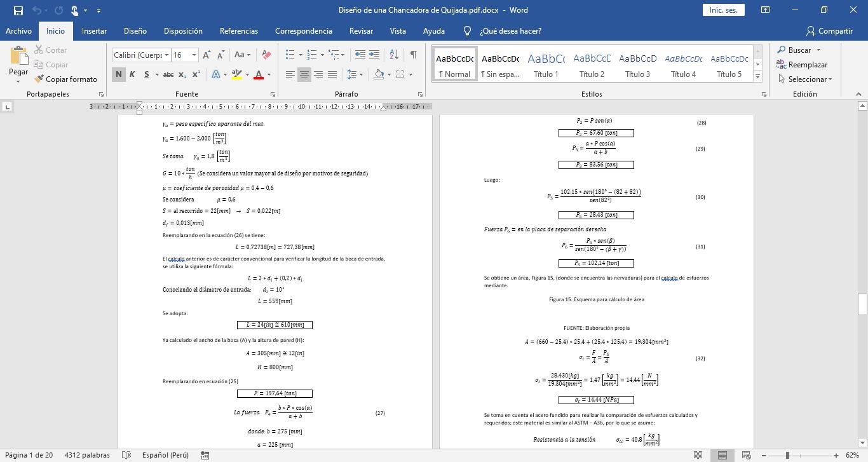Open the Seleccionar dropdown
The image size is (868, 462).
[x=804, y=79]
